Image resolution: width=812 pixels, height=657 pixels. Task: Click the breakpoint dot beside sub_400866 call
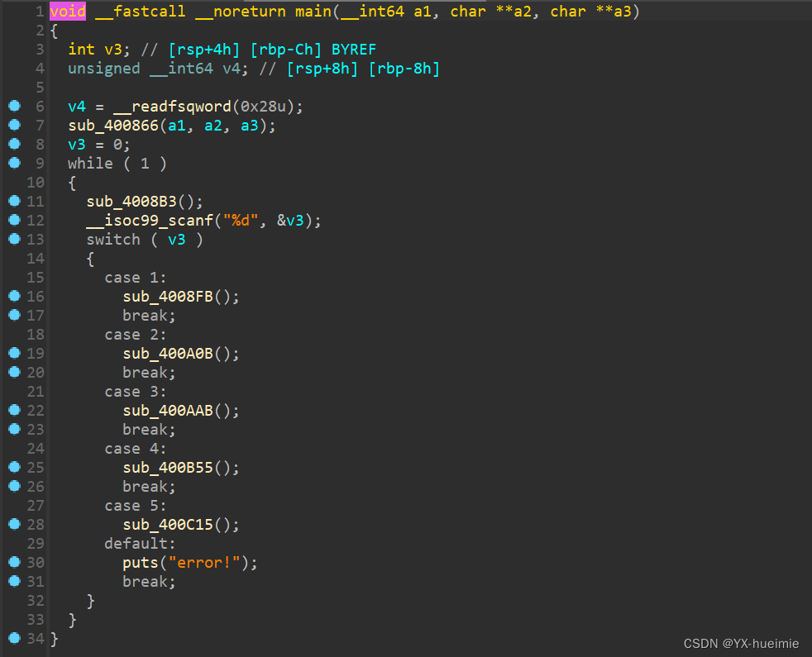13,125
